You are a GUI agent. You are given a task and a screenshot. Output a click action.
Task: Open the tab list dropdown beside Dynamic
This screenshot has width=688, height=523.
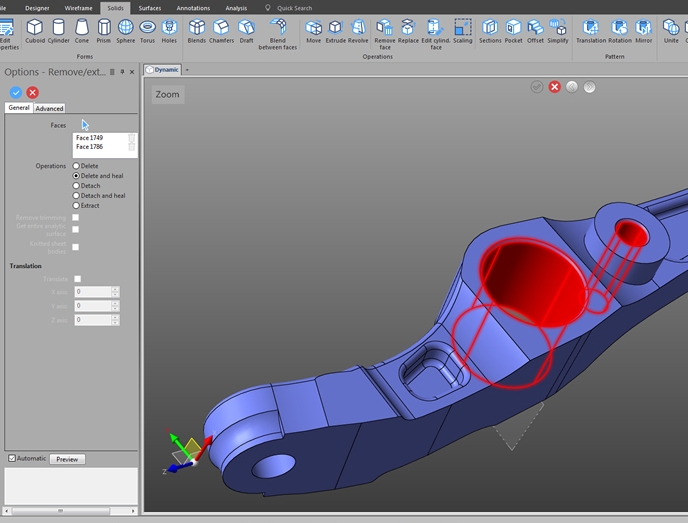coord(187,70)
